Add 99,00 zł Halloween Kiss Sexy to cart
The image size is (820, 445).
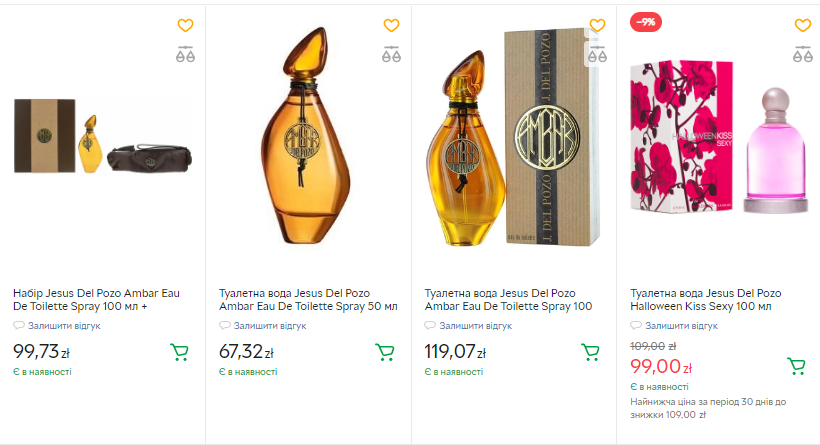coord(797,366)
